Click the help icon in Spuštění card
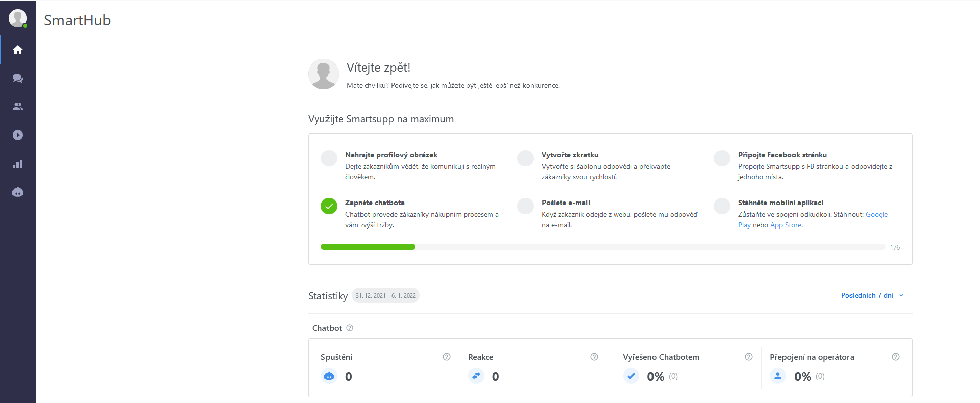 (x=446, y=357)
